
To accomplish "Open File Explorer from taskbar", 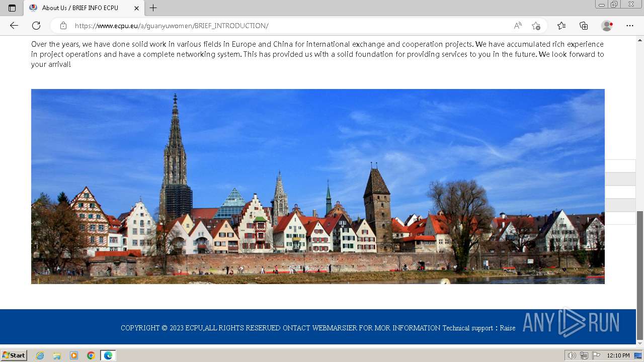I will 57,355.
